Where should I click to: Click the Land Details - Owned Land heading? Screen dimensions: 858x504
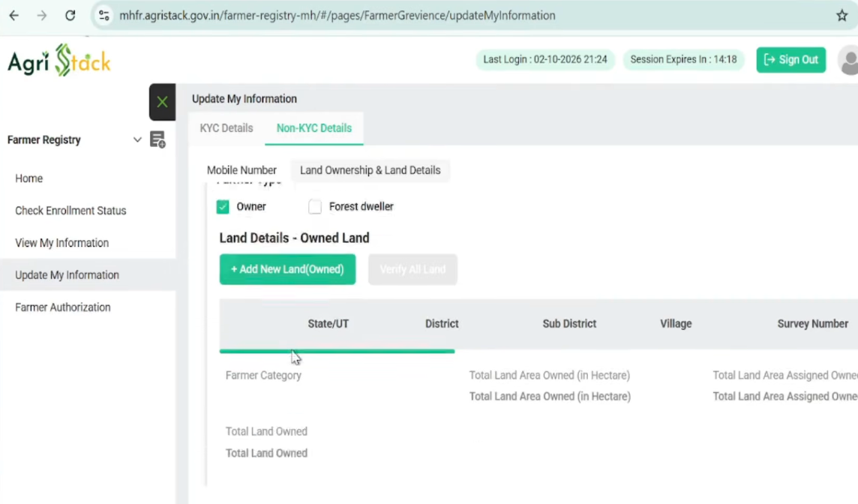[295, 238]
